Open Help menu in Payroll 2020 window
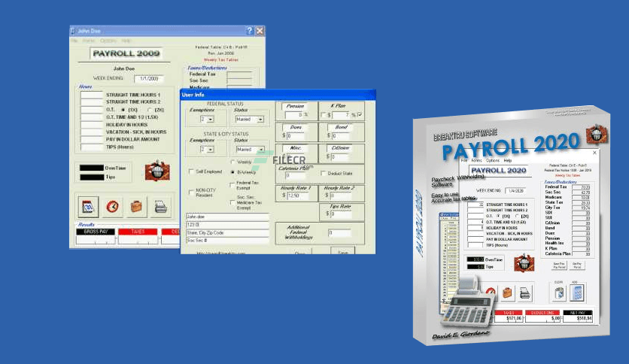The width and height of the screenshot is (629, 364). (x=507, y=160)
